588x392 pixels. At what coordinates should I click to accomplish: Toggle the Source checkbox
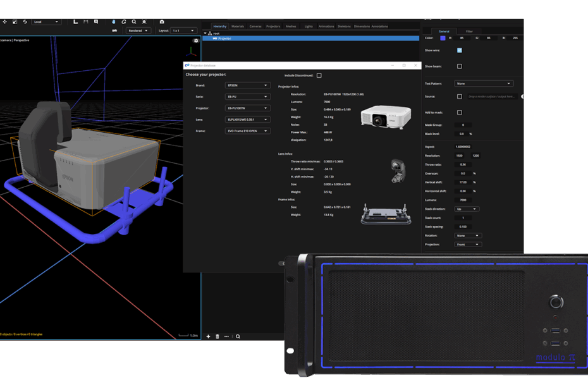tap(460, 96)
